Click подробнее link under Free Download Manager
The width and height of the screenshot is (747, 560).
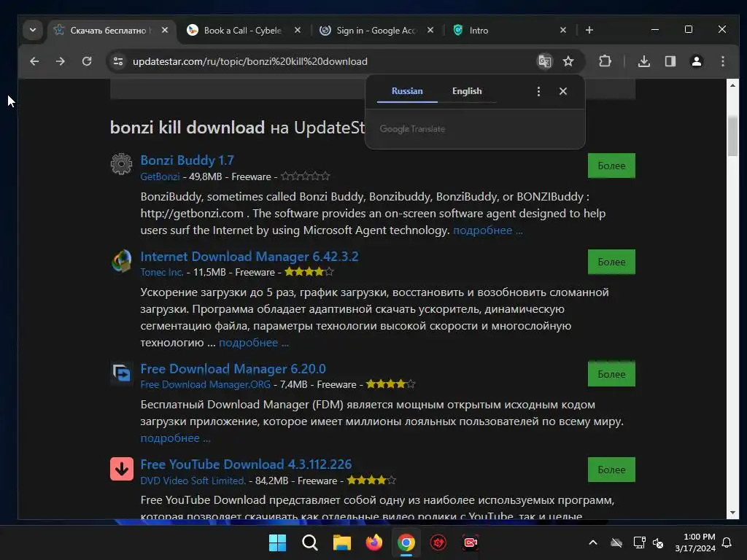175,438
